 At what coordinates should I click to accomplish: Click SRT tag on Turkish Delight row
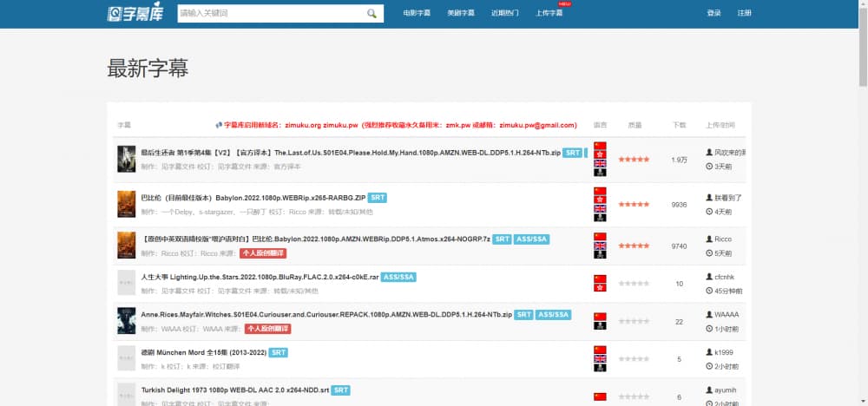point(341,390)
